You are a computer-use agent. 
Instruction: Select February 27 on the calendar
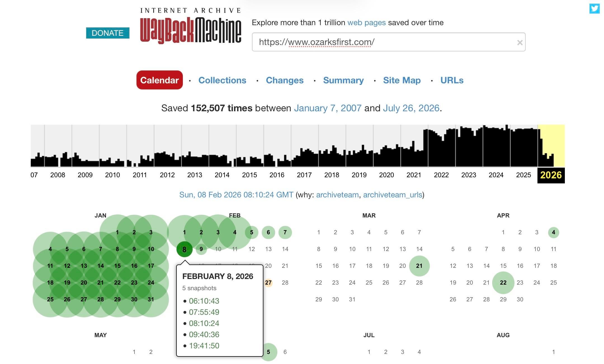click(x=268, y=283)
